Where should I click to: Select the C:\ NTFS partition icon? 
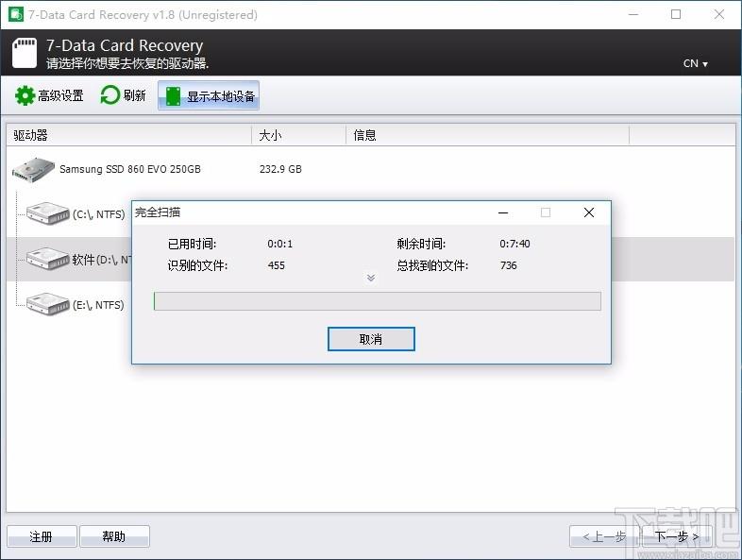click(48, 213)
